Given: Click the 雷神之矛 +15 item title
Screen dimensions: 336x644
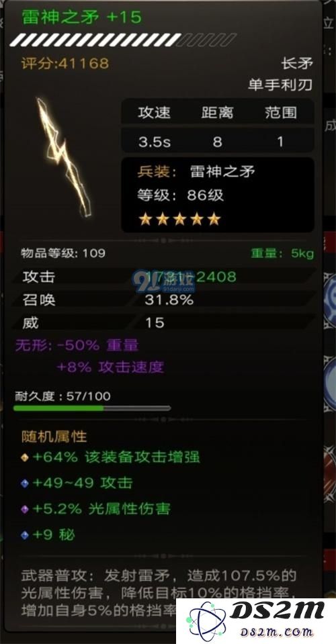Looking at the screenshot, I should point(81,17).
